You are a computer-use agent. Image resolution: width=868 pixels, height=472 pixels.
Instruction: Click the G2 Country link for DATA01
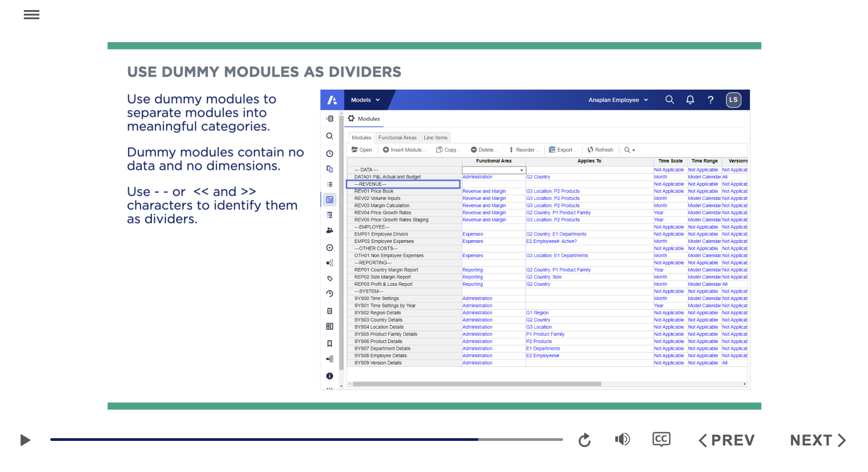coord(538,177)
